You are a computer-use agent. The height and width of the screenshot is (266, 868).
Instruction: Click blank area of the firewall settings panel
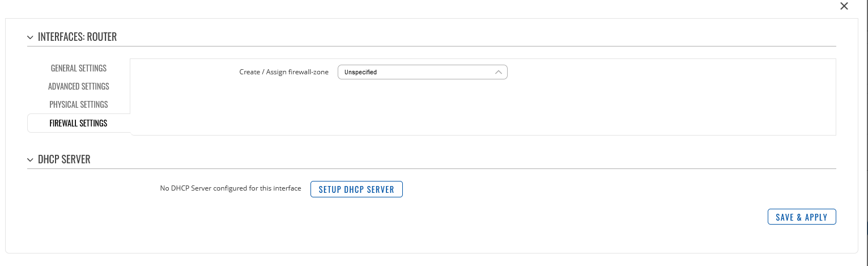483,108
